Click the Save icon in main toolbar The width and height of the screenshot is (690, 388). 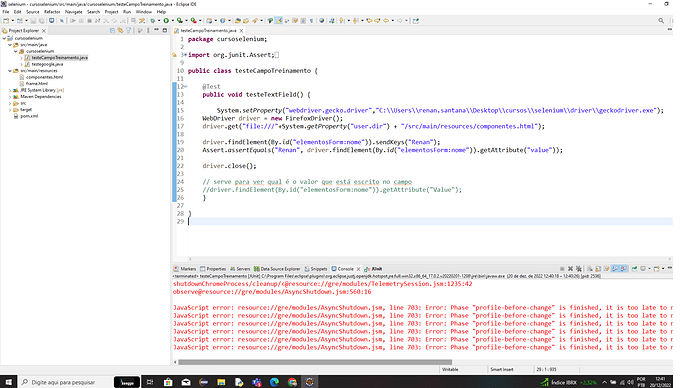[x=33, y=20]
